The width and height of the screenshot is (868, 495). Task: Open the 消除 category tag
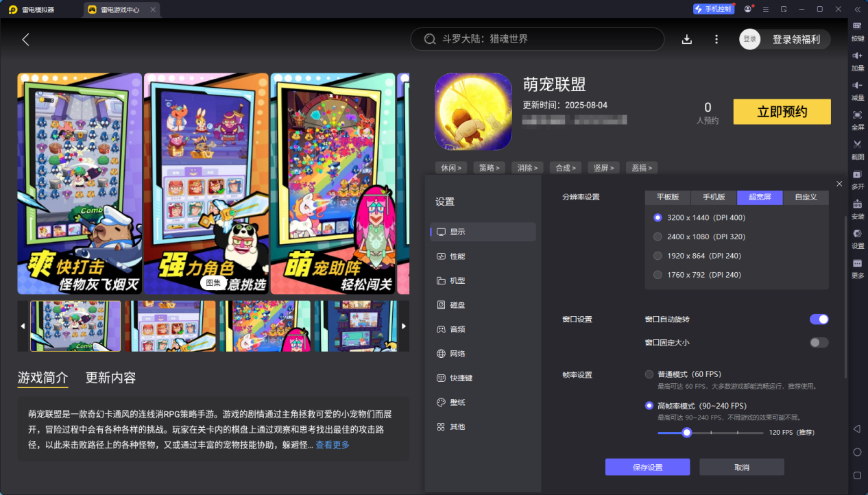(x=528, y=167)
